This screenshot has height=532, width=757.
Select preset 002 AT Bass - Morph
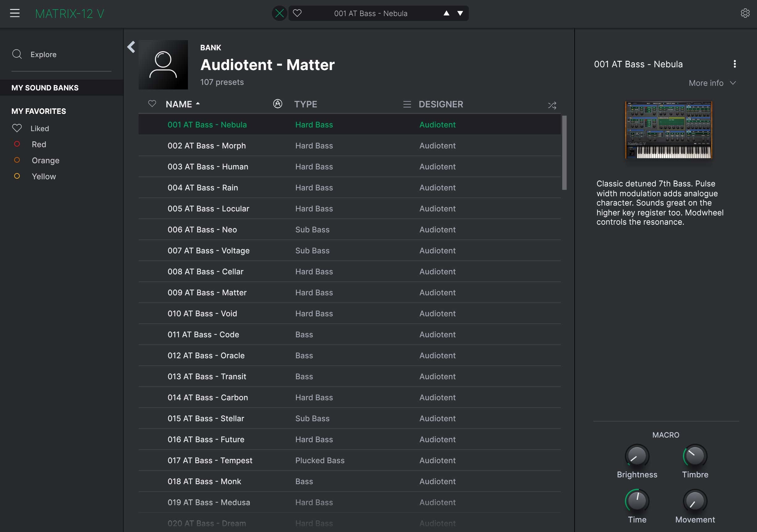click(x=349, y=146)
